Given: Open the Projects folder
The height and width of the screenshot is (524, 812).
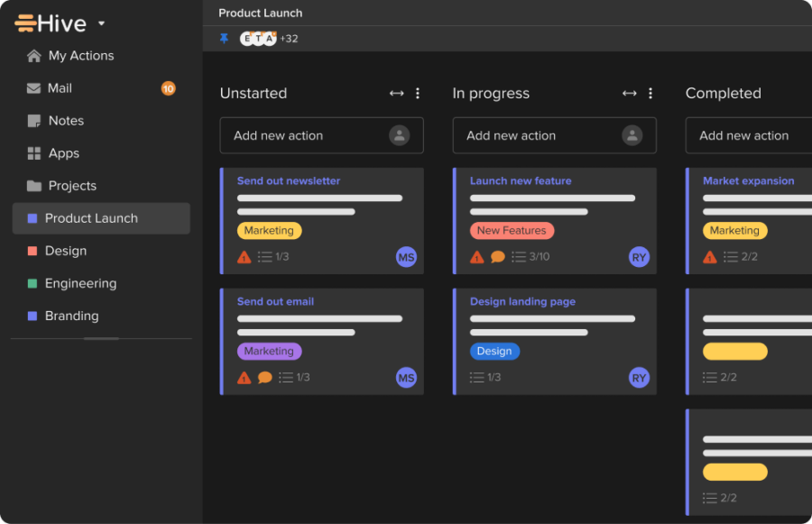Looking at the screenshot, I should pos(72,185).
